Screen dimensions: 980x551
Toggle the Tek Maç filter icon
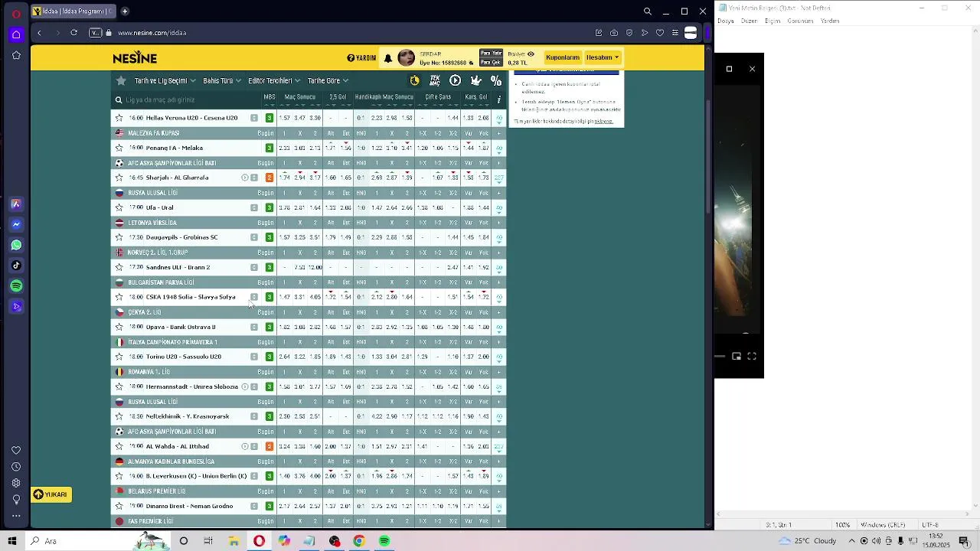435,80
